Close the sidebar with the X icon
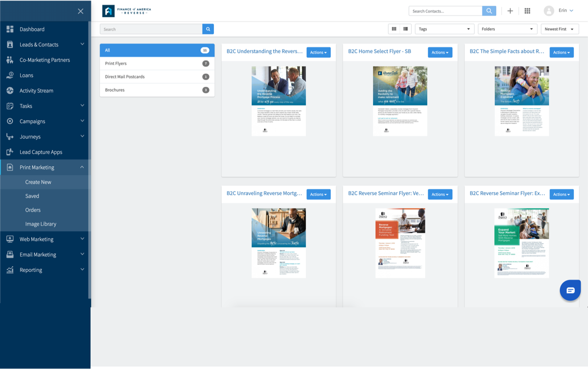 (x=80, y=11)
